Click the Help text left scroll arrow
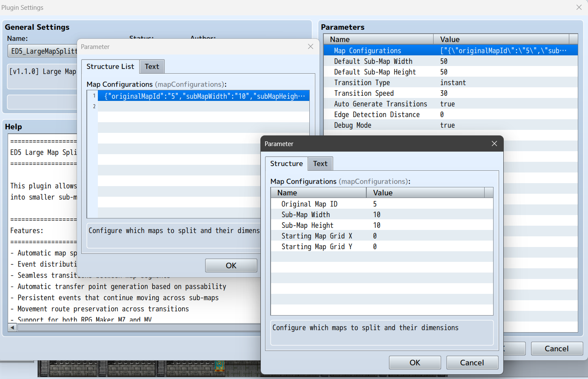 (x=12, y=327)
